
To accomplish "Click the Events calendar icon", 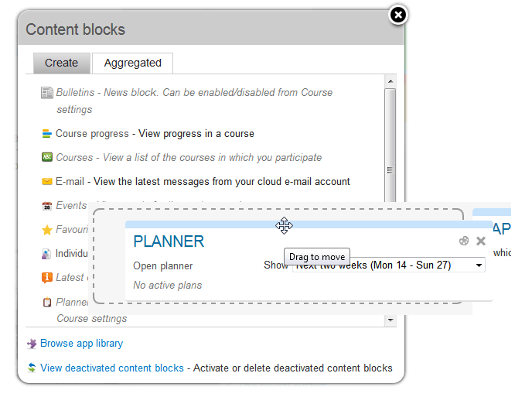I will (46, 206).
